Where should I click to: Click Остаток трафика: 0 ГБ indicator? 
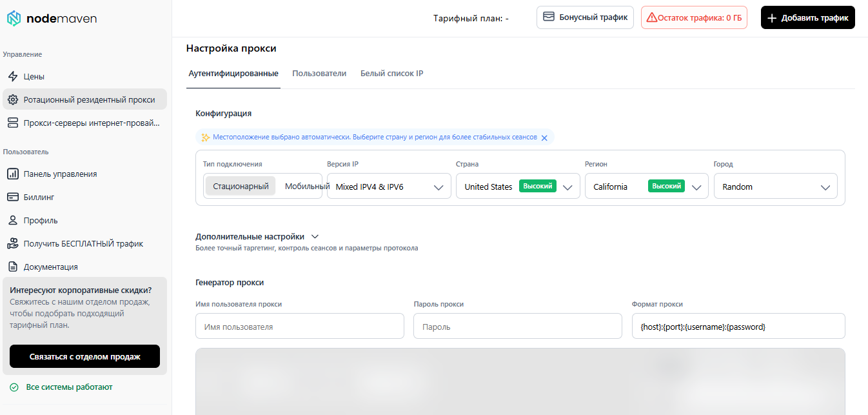[694, 17]
